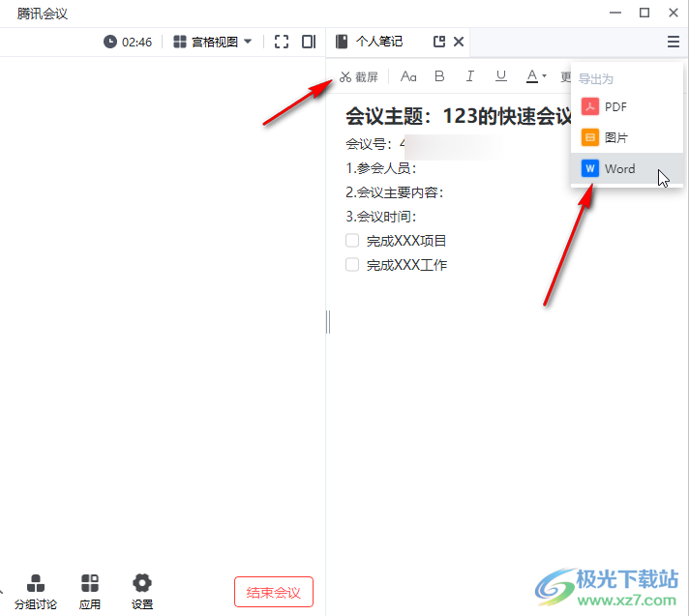Close the 个人笔记 notes tab

[459, 42]
